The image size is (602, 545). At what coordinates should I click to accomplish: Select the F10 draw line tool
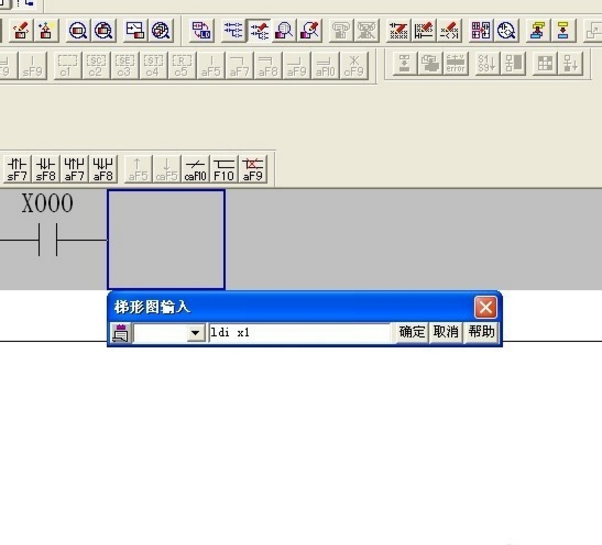[224, 168]
